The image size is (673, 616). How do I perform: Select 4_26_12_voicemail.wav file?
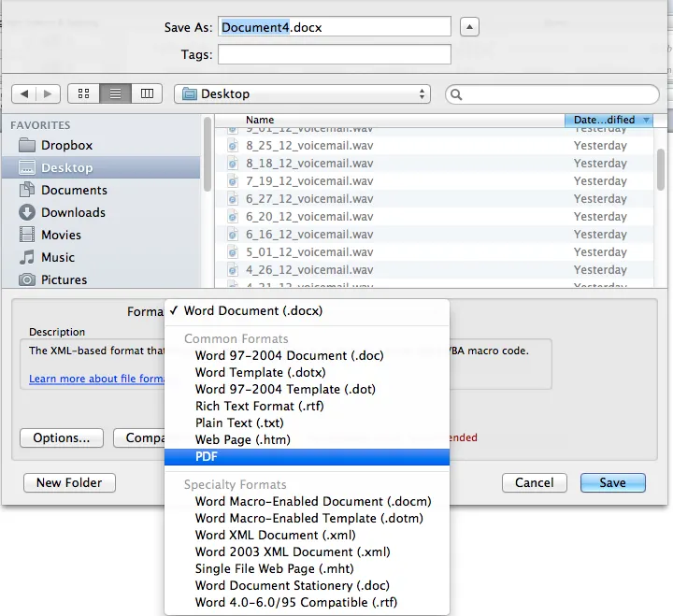pyautogui.click(x=435, y=269)
